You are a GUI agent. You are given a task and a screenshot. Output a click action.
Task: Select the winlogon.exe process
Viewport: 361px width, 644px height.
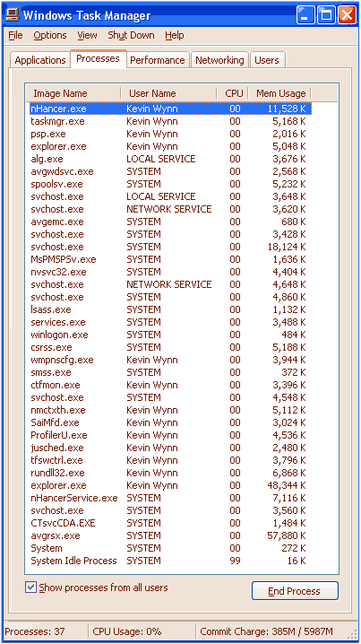pos(170,335)
